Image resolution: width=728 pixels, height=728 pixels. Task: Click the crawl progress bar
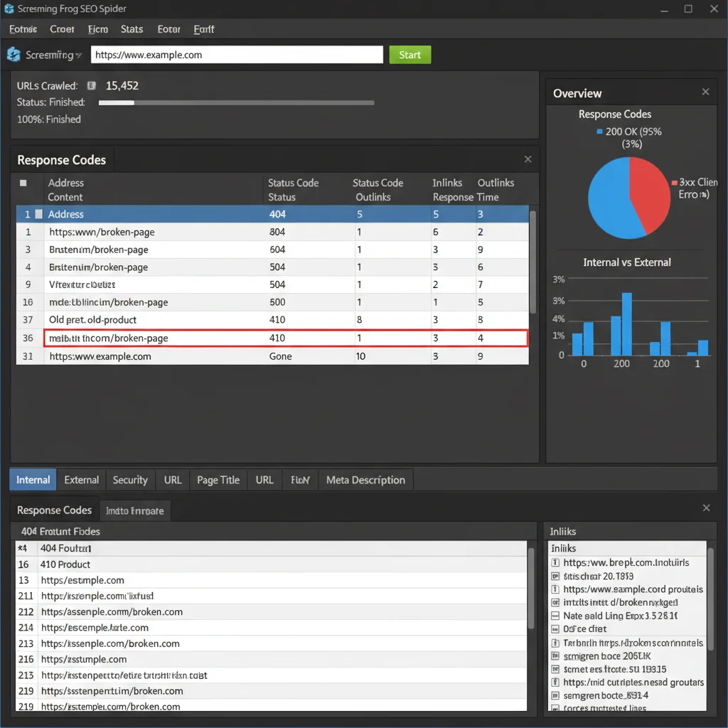click(x=236, y=102)
